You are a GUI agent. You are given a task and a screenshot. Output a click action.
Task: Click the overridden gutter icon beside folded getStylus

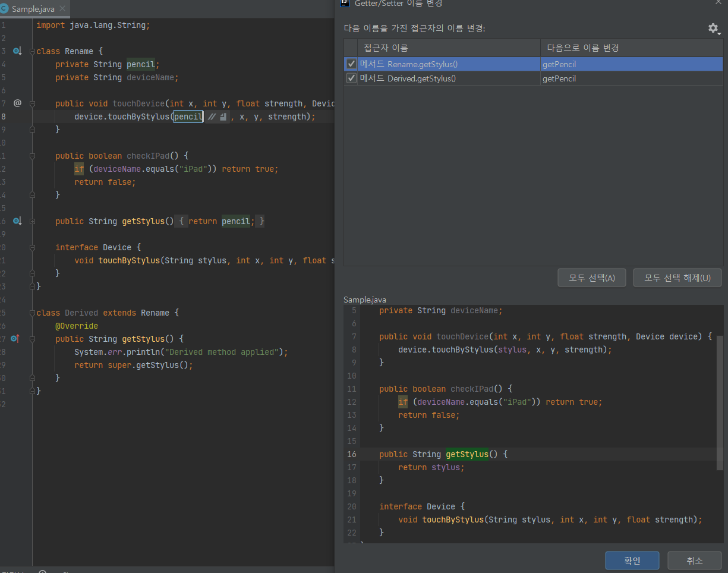tap(17, 221)
